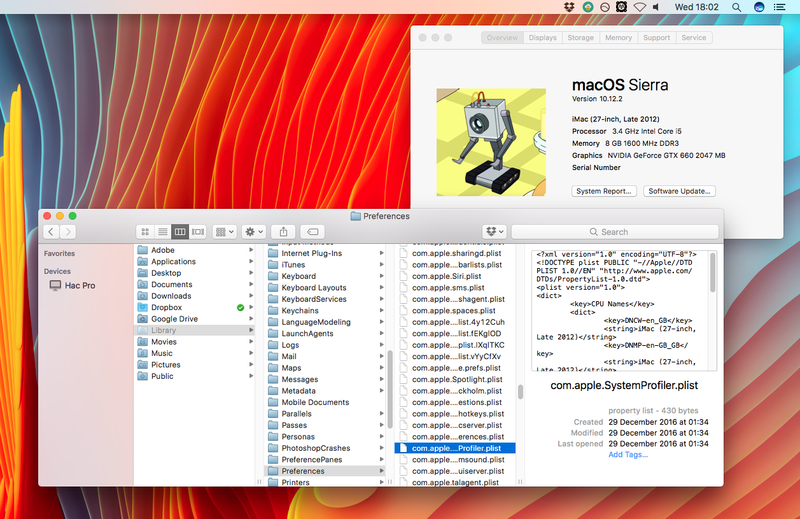Click the file list column scrollbar
The height and width of the screenshot is (519, 800).
(x=520, y=392)
